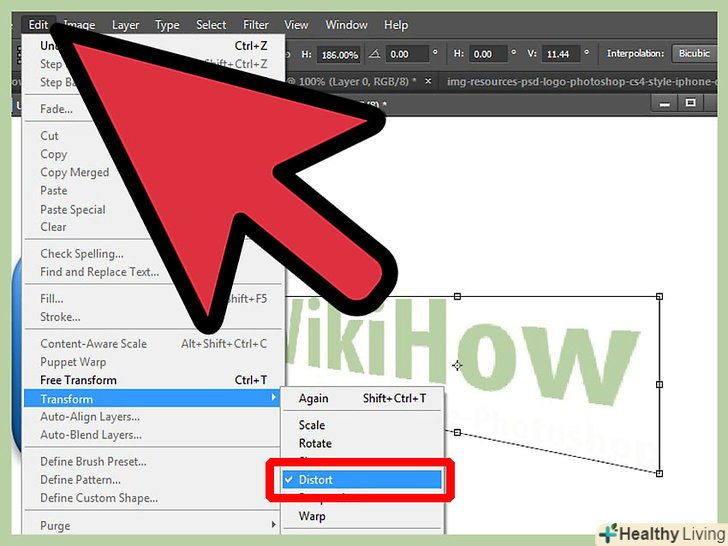Click Rotate in the Transform submenu
728x546 pixels.
315,443
